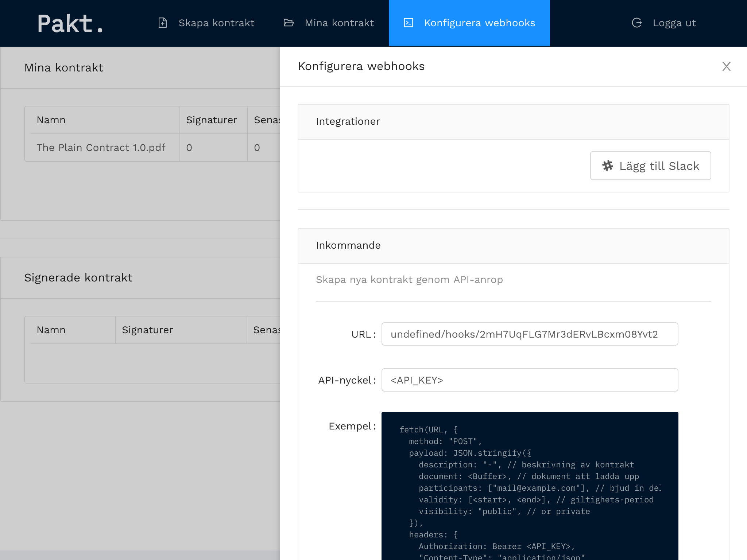747x560 pixels.
Task: Log out via the Logga ut link
Action: point(674,23)
